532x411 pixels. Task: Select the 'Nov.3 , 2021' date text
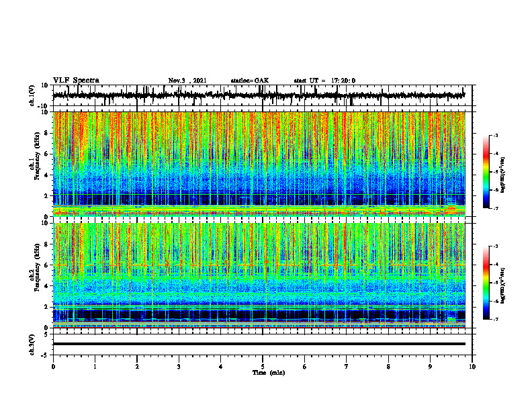click(x=187, y=81)
